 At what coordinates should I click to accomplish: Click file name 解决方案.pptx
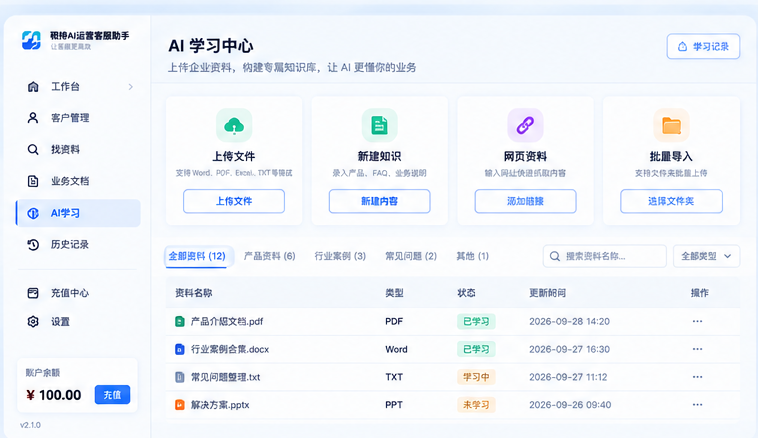point(220,405)
